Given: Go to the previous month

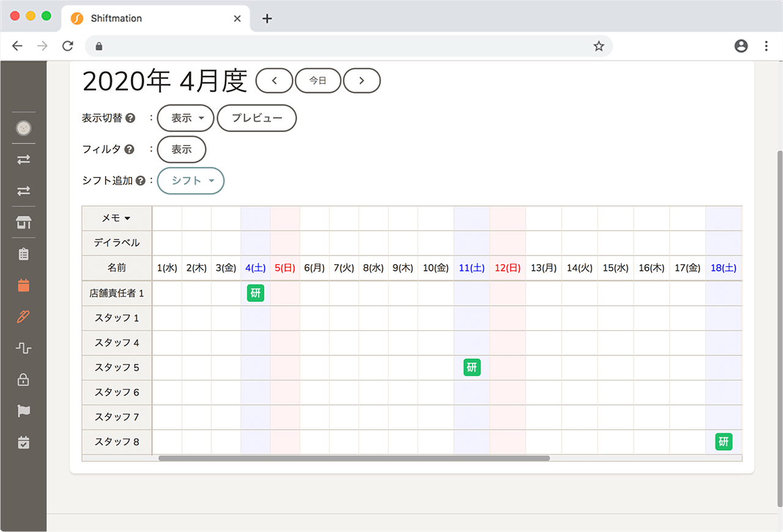Looking at the screenshot, I should click(x=274, y=80).
